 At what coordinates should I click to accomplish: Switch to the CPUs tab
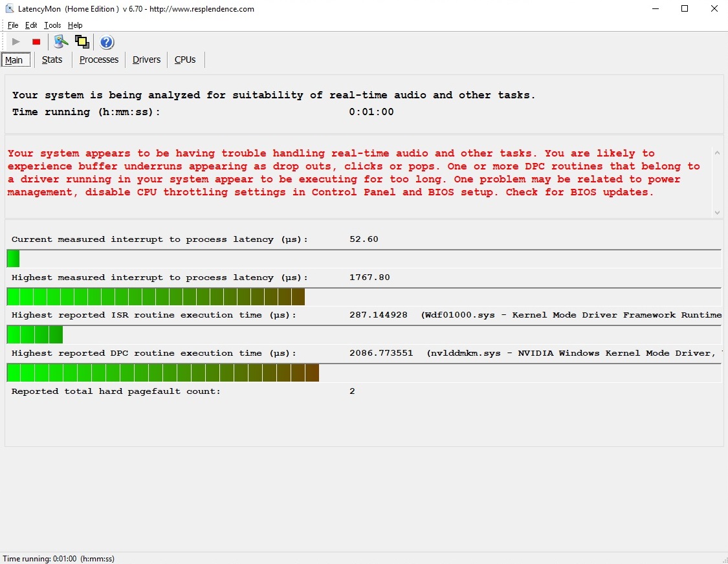point(185,60)
